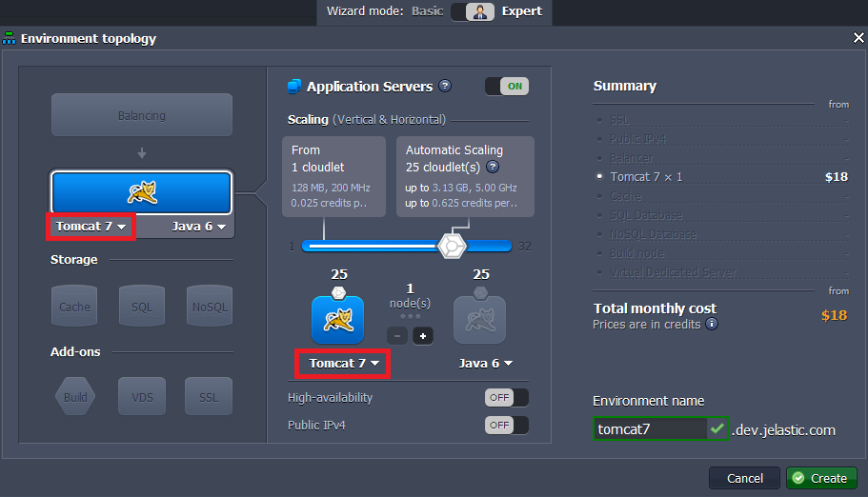Switch wizard mode to Basic
The height and width of the screenshot is (497, 868).
click(x=427, y=11)
